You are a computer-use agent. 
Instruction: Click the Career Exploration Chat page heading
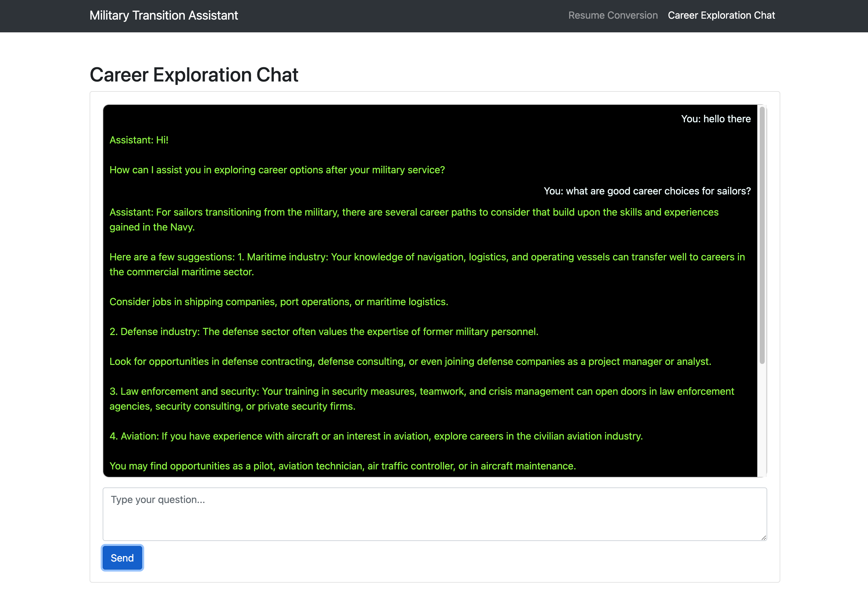click(194, 75)
